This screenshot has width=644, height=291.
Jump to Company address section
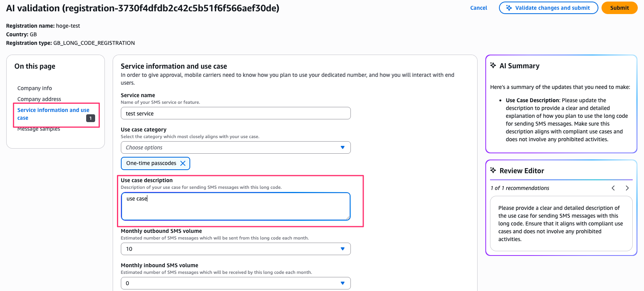(x=39, y=99)
